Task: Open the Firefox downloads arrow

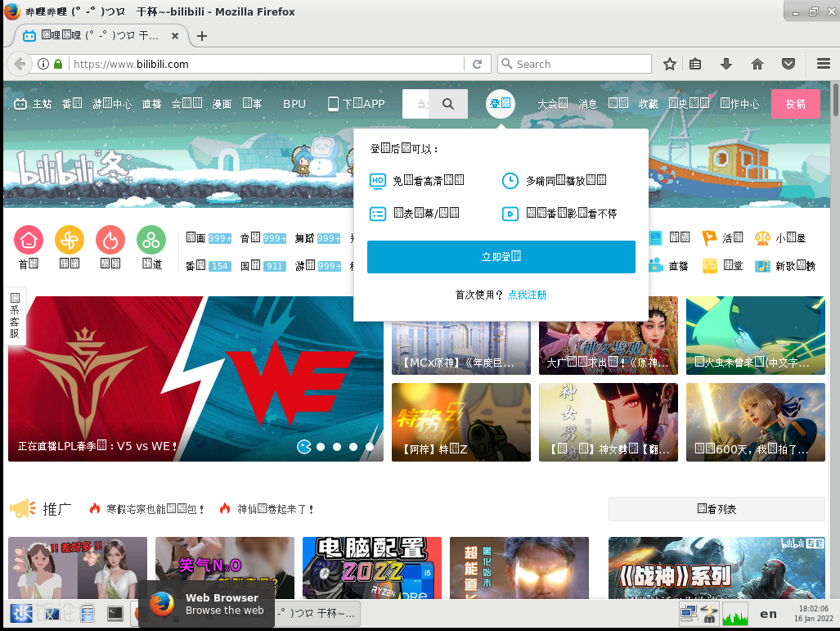Action: (725, 64)
